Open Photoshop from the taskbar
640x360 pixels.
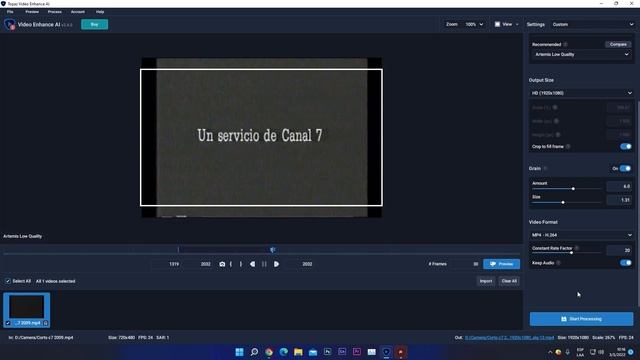pos(327,352)
